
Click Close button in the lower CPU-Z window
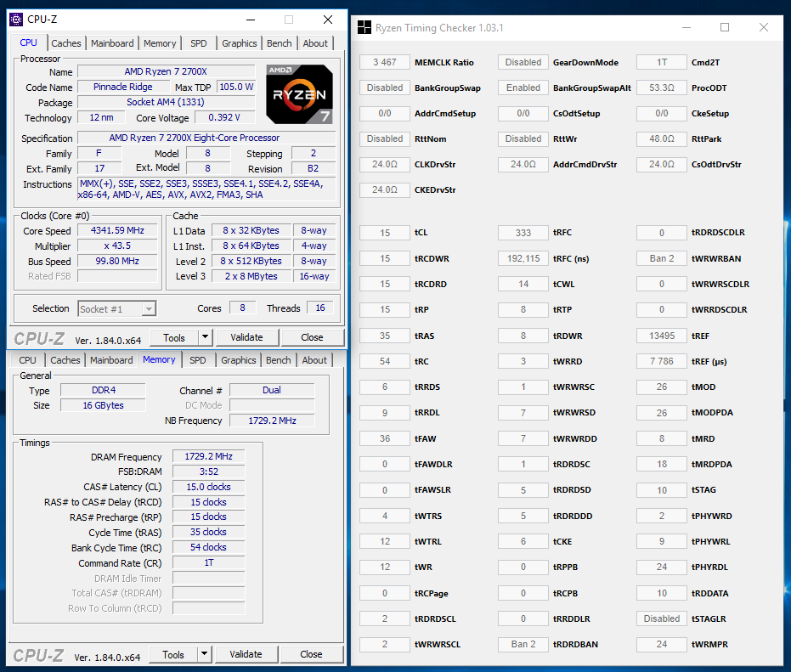[311, 654]
